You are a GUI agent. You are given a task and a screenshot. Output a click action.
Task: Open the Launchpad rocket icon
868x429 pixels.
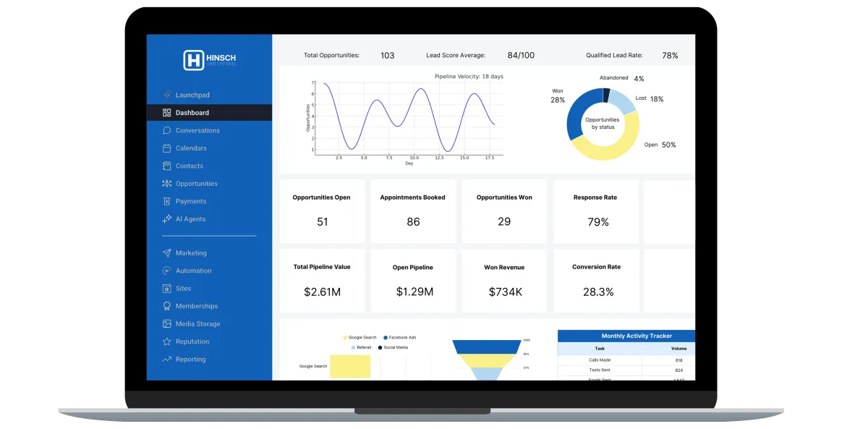pyautogui.click(x=166, y=95)
